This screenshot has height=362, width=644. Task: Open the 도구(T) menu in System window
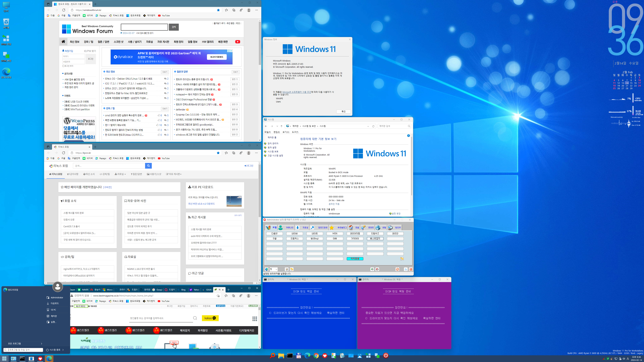tap(295, 132)
